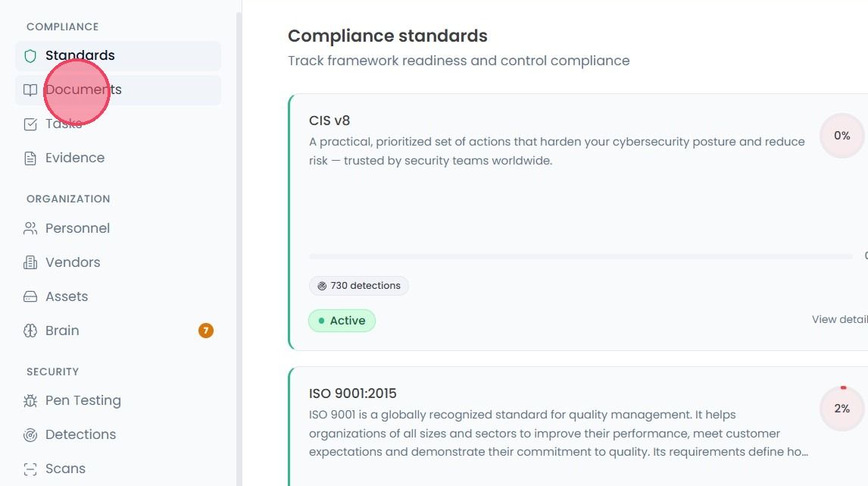Click View details link on CIS v8
The image size is (868, 486).
[x=839, y=320]
